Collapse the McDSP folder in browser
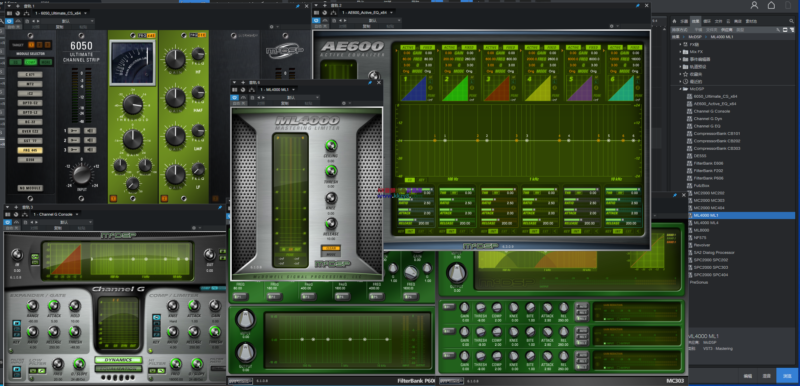 (x=681, y=89)
